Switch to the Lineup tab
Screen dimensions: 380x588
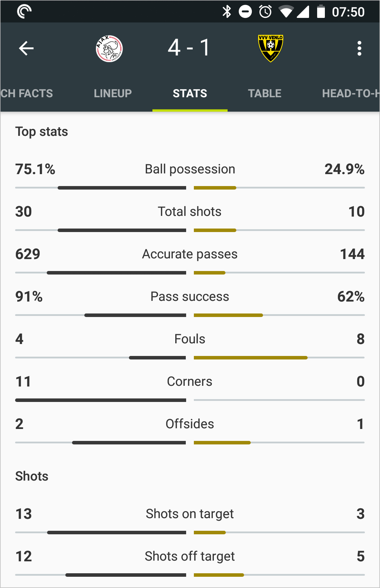(113, 93)
